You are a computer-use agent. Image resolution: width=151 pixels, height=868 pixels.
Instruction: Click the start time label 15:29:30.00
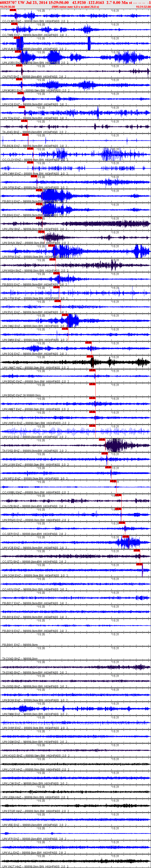(7, 7)
